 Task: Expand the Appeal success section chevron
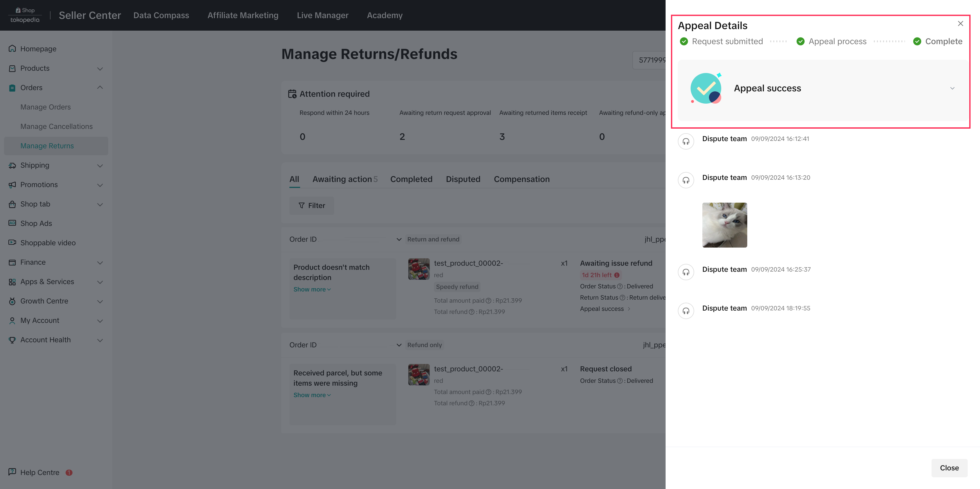tap(952, 88)
